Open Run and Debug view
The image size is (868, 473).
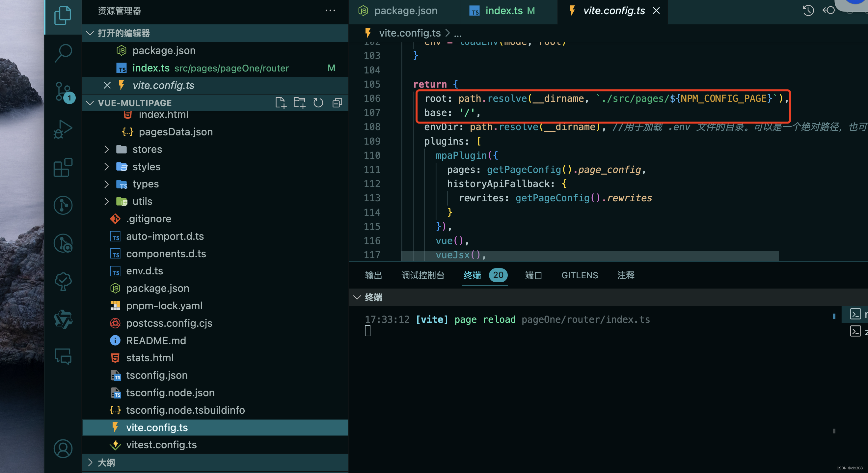63,129
